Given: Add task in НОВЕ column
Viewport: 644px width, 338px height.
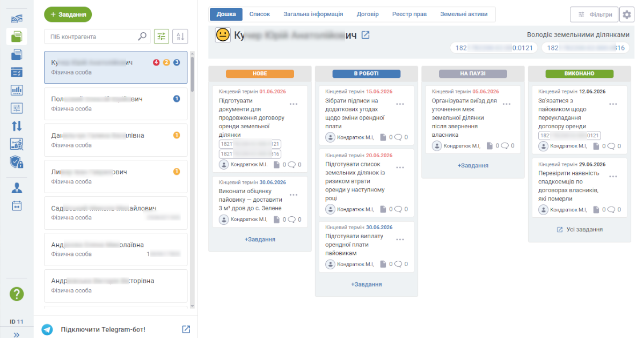Looking at the screenshot, I should pyautogui.click(x=260, y=239).
